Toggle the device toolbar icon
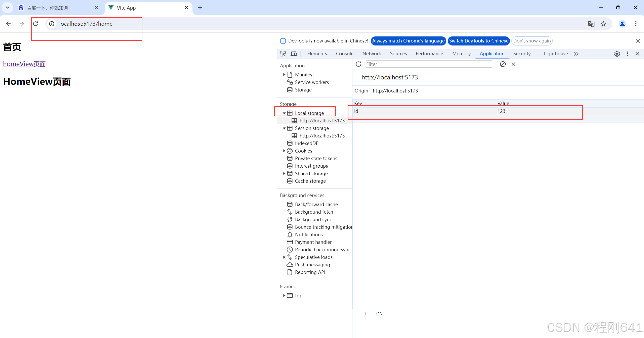644x338 pixels. click(x=294, y=54)
